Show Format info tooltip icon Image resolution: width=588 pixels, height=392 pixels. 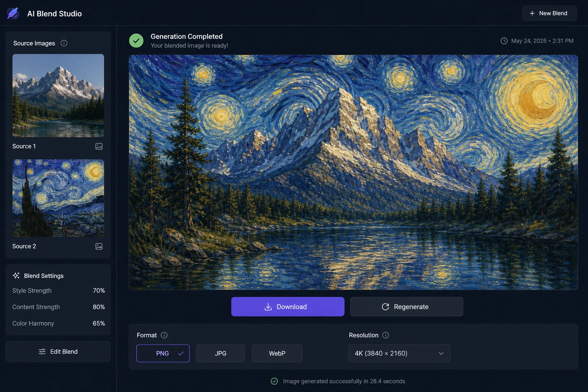pyautogui.click(x=164, y=335)
